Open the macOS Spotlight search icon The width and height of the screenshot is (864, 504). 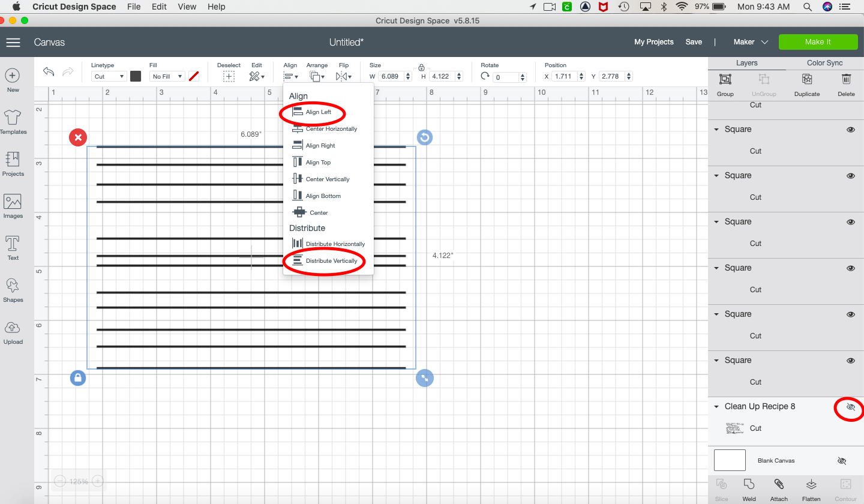pos(808,7)
